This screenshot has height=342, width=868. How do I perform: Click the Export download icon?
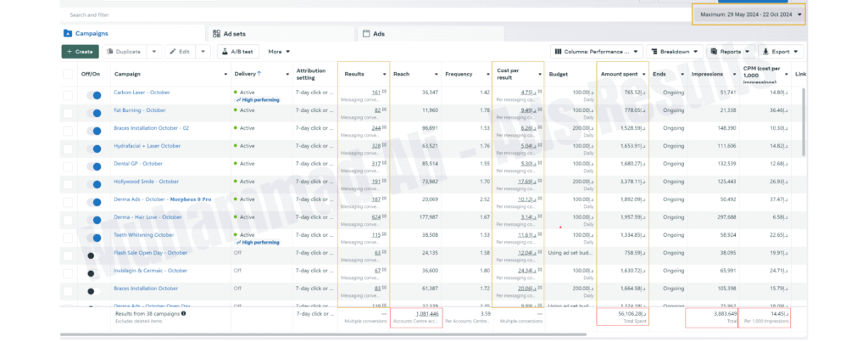click(764, 52)
